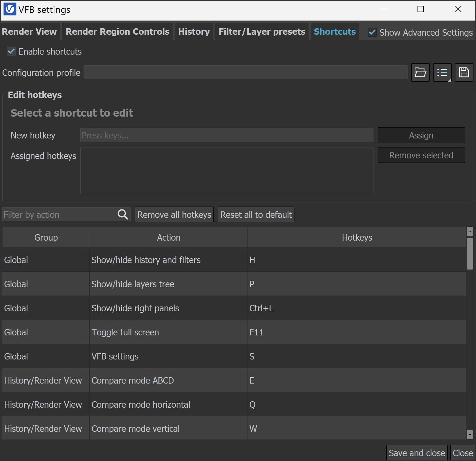Click the Action column header

[169, 237]
